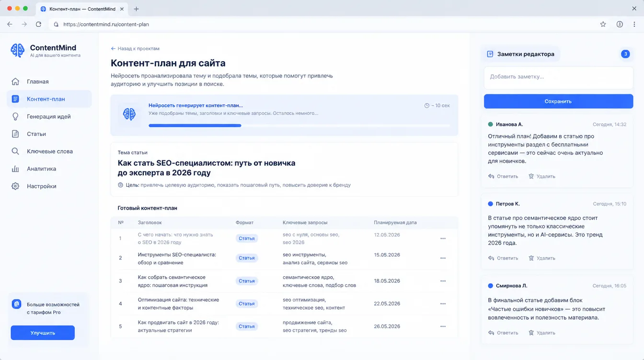Screen dimensions: 644x360
Task: Click the ContentMind brain logo
Action: (x=18, y=50)
